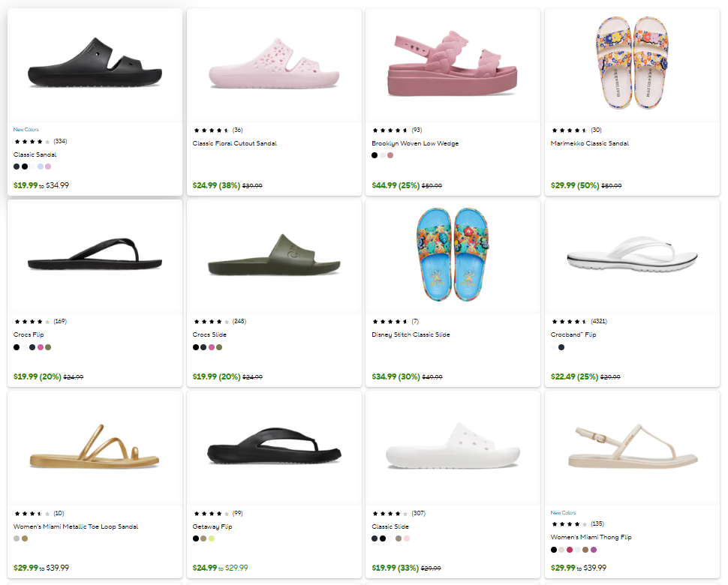Choose the light blue Classic Sandal color
The image size is (728, 585).
coord(41,166)
